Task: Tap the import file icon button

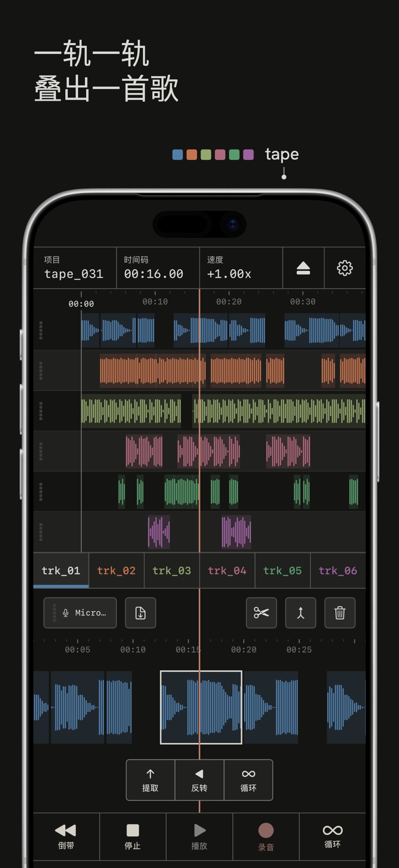Action: 140,613
